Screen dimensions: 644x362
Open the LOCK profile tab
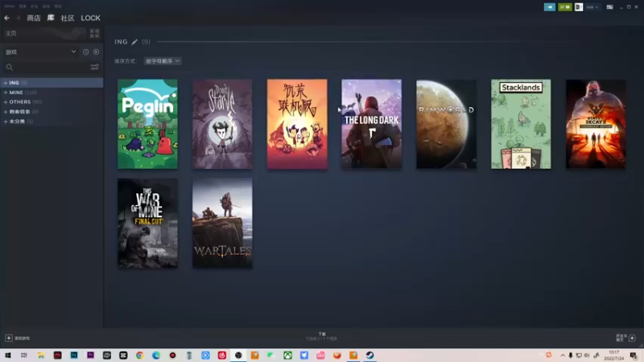pos(90,18)
